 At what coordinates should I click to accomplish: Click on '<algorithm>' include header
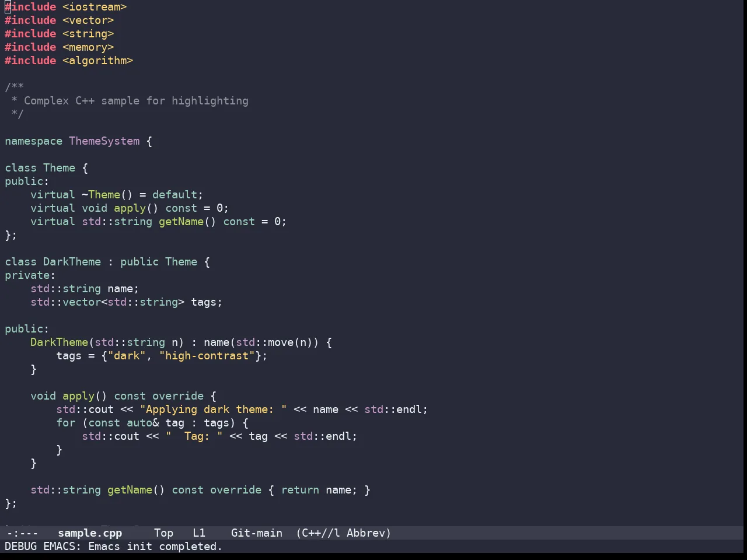[98, 61]
